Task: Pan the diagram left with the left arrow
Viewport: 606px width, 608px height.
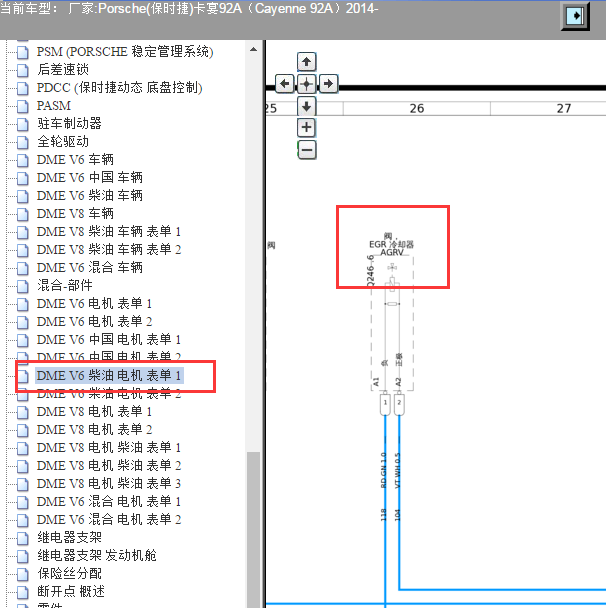Action: tap(285, 83)
